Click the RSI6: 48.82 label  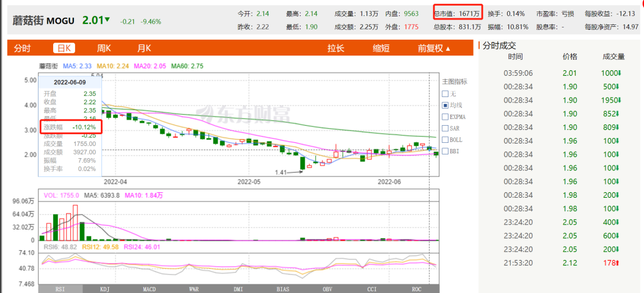point(61,247)
